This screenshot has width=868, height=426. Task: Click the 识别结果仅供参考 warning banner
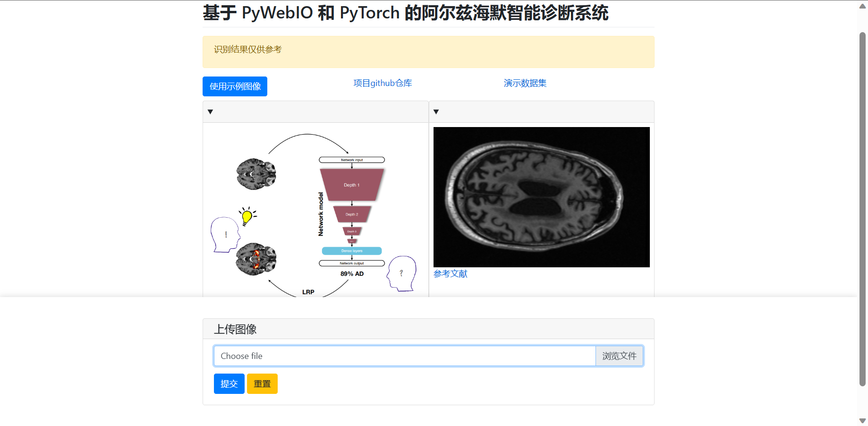pos(428,52)
